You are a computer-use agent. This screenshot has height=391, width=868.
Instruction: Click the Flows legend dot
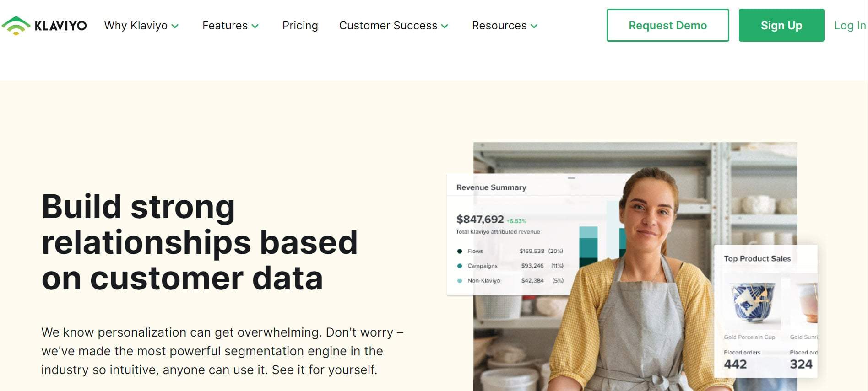460,251
